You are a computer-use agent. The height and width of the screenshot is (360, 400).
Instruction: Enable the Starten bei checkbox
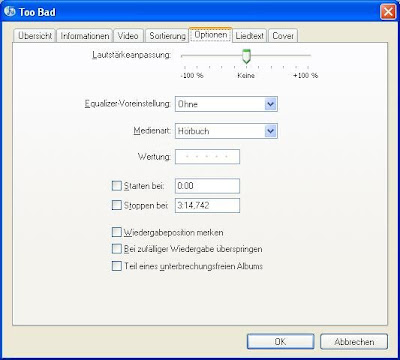[x=117, y=186]
